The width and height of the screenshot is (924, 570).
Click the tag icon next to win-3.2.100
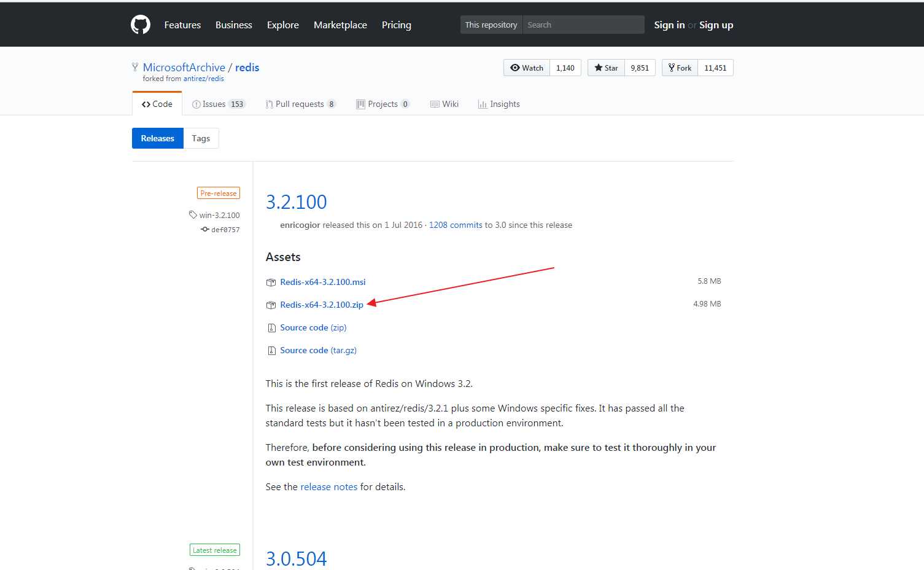click(x=193, y=215)
